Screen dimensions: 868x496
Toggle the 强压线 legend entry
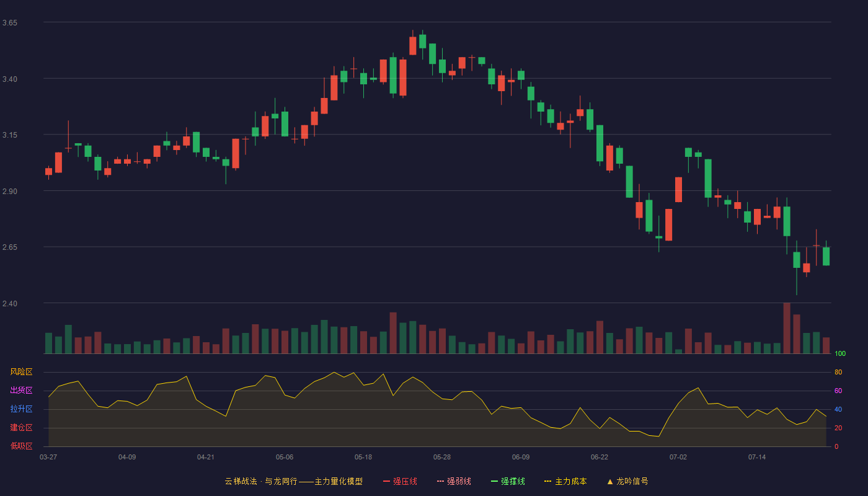[x=400, y=481]
